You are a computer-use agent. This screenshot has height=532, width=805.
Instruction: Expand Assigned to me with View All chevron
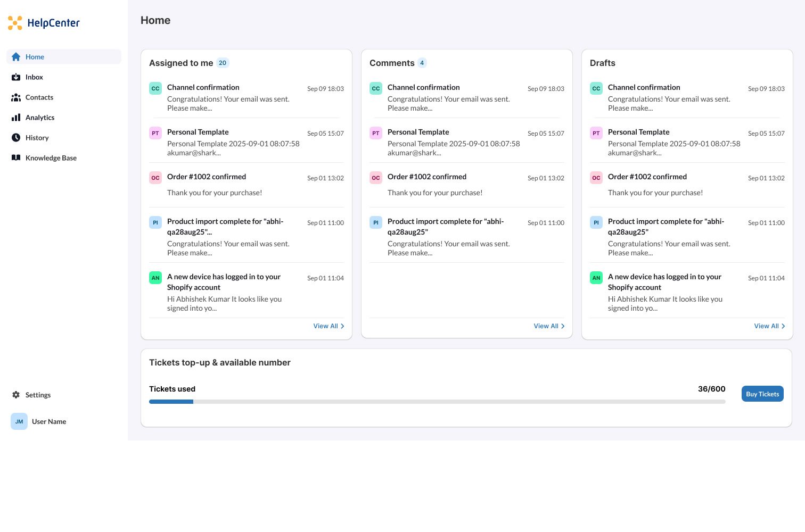click(x=342, y=326)
